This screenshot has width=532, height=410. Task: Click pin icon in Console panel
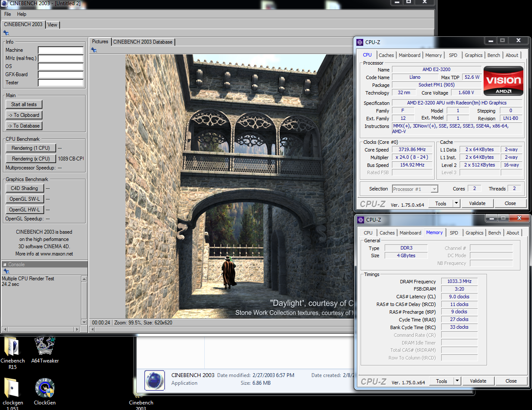[6, 271]
